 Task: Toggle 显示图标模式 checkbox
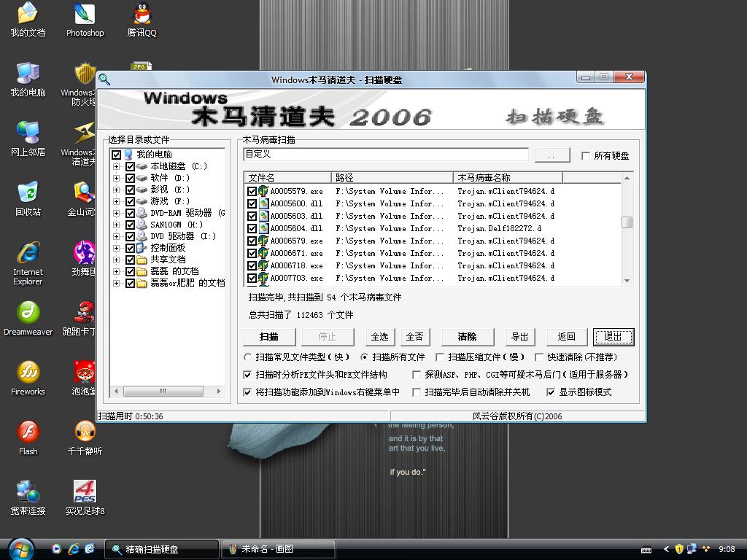click(x=551, y=392)
